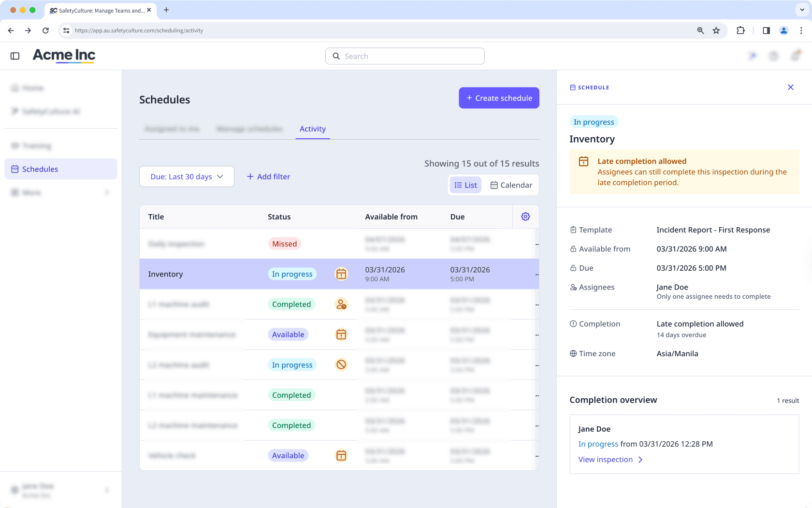
Task: Click the blocked circle icon beside In progress
Action: click(341, 365)
